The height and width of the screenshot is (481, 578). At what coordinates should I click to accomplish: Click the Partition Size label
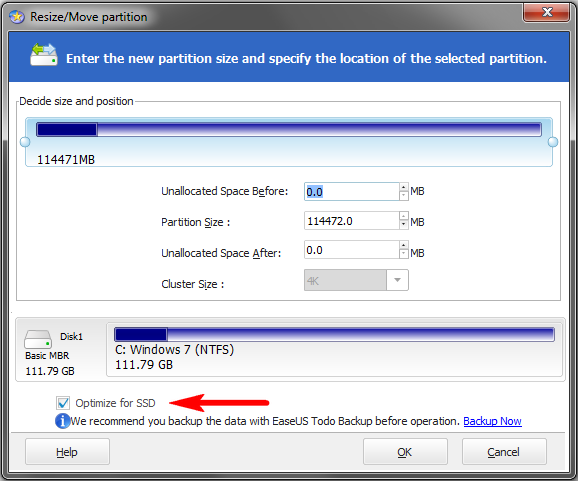coord(195,222)
